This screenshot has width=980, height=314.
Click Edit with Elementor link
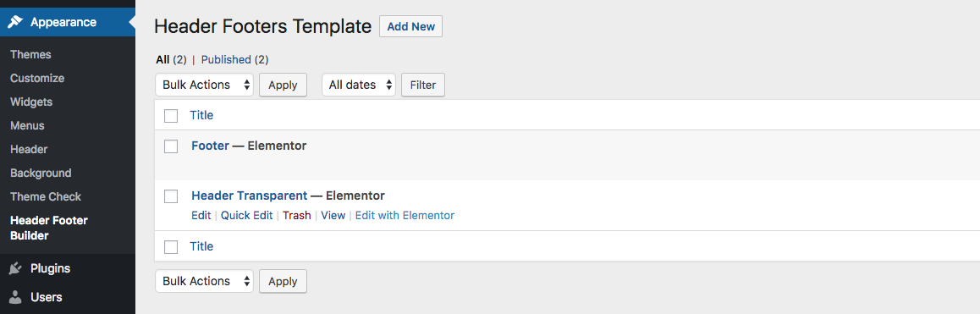coord(405,215)
